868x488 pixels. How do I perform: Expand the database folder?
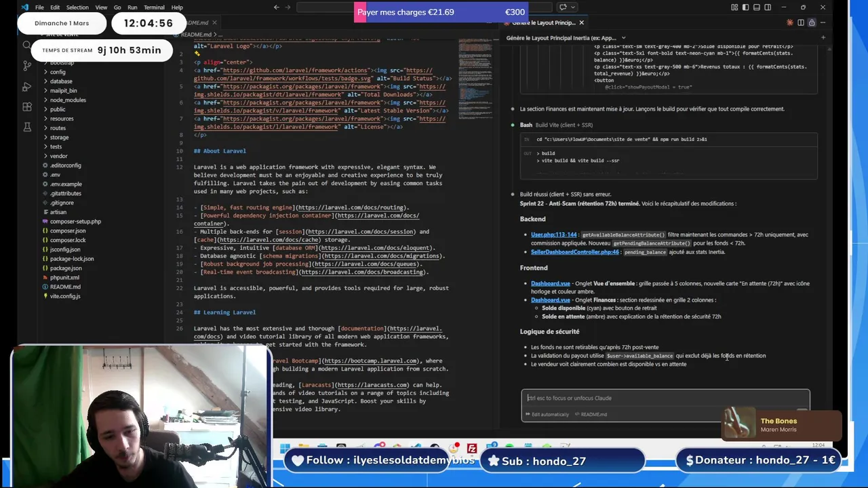(x=61, y=81)
